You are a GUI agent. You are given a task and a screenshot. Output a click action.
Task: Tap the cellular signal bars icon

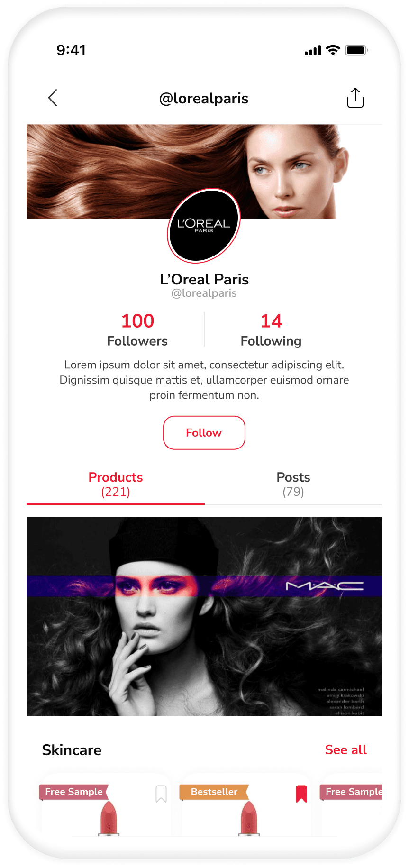[313, 50]
